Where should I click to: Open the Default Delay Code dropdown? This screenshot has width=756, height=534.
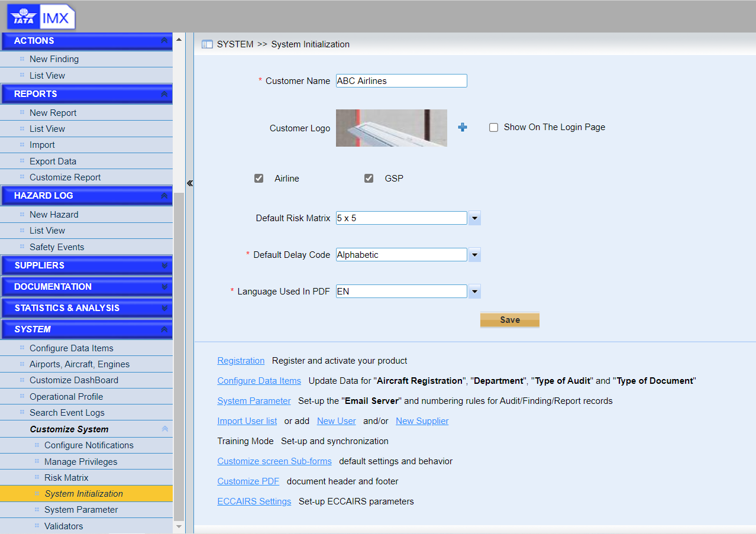474,255
